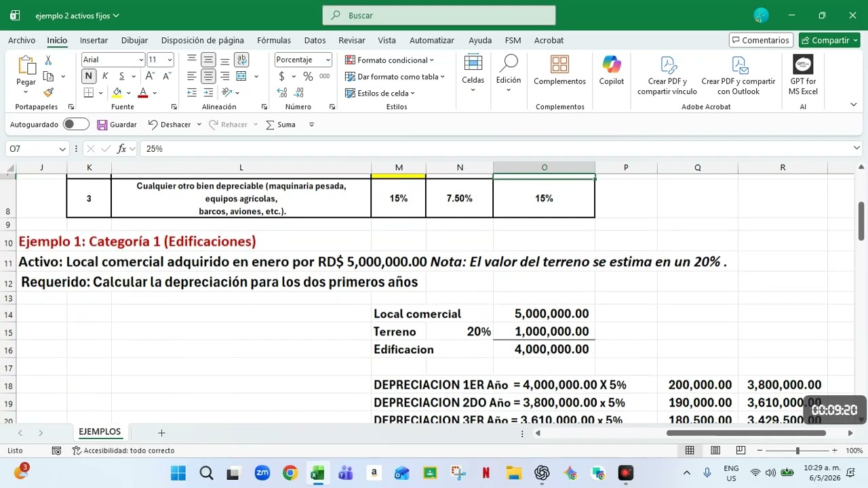Open the Name Box O7 dropdown arrow
Screen dimensions: 868x488
62,148
